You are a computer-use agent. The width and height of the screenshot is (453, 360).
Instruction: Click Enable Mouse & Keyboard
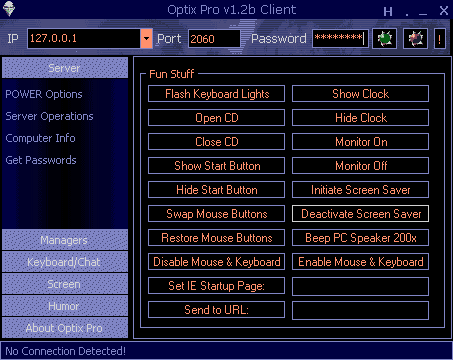361,262
